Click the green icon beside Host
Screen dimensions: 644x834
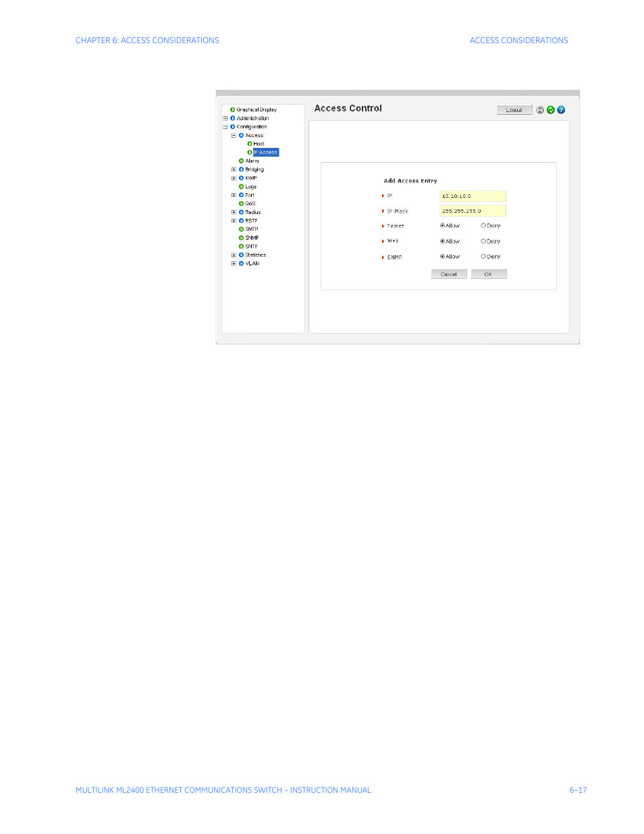point(250,144)
